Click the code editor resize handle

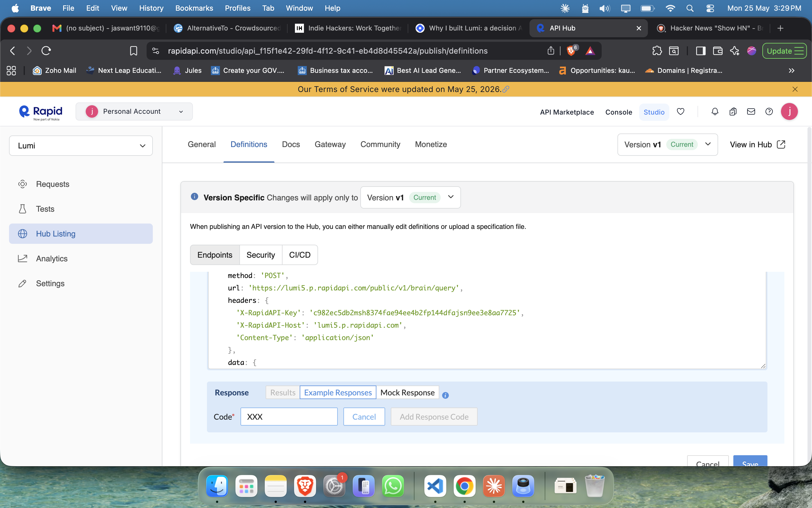(763, 366)
